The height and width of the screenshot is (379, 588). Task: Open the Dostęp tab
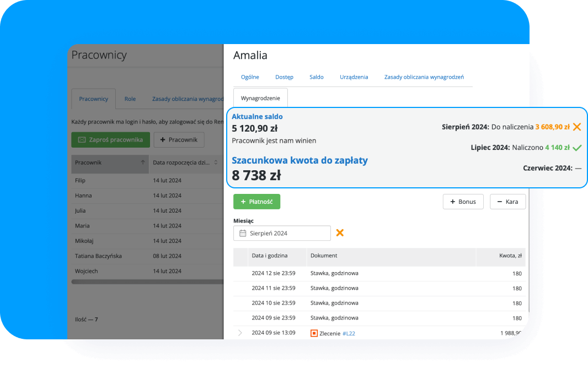pos(284,77)
